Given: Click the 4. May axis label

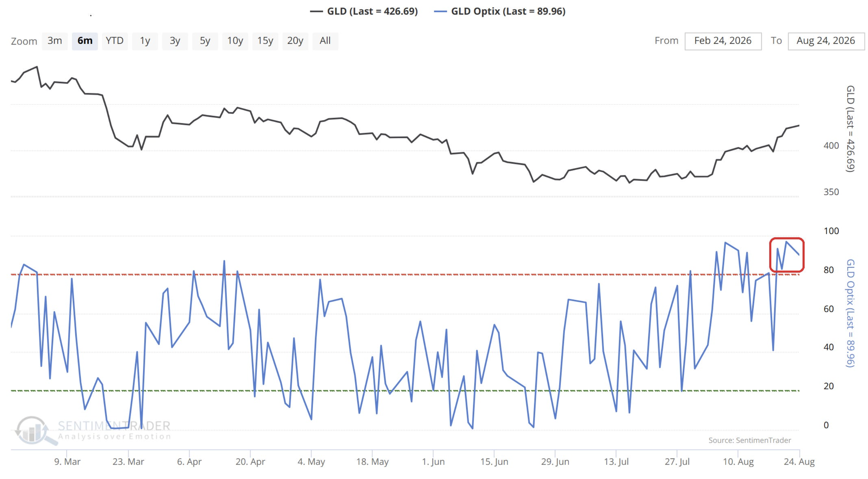Looking at the screenshot, I should tap(311, 461).
